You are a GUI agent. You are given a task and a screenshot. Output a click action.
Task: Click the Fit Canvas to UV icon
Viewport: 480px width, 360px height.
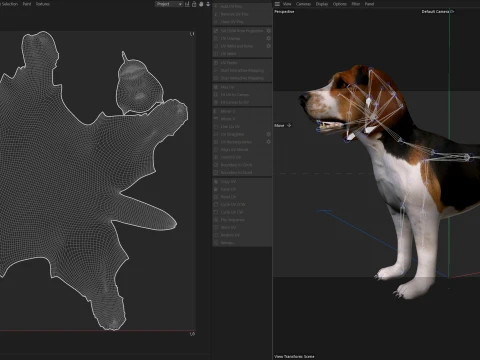pyautogui.click(x=216, y=102)
